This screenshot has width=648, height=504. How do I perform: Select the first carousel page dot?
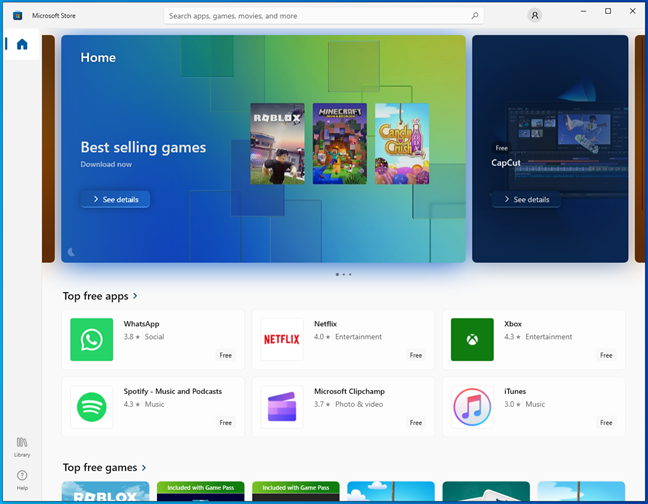(337, 274)
